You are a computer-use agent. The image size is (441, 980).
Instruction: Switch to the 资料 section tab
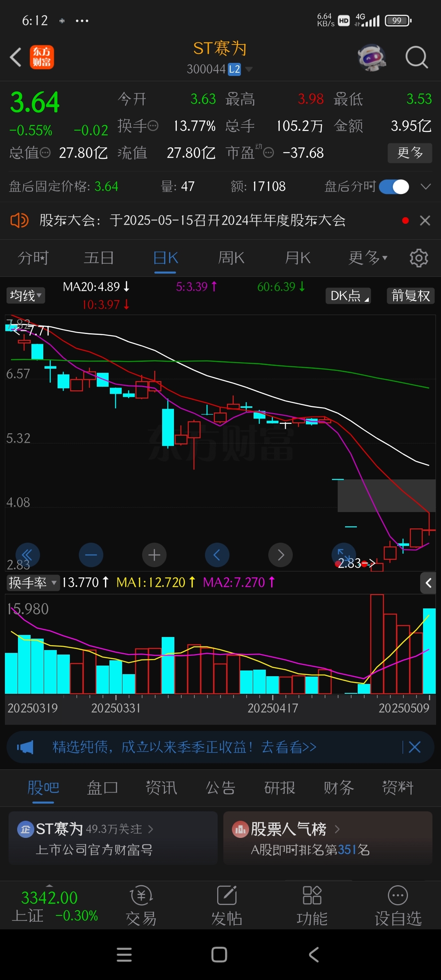[x=398, y=787]
